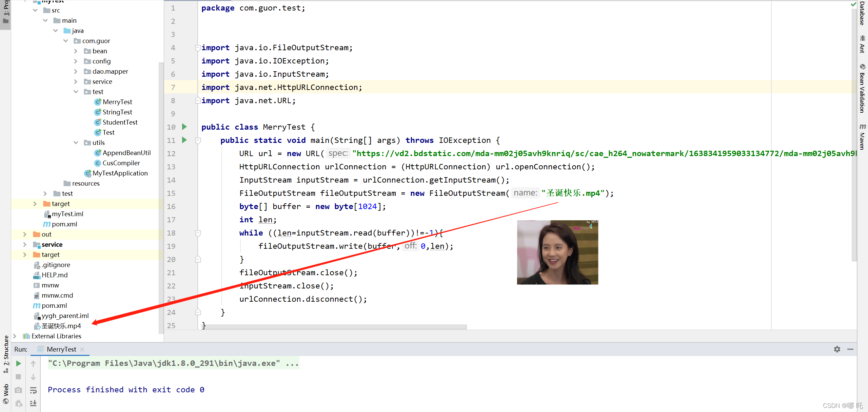The height and width of the screenshot is (412, 868).
Task: Click the soft-wrap icon in Run console
Action: coord(33,390)
